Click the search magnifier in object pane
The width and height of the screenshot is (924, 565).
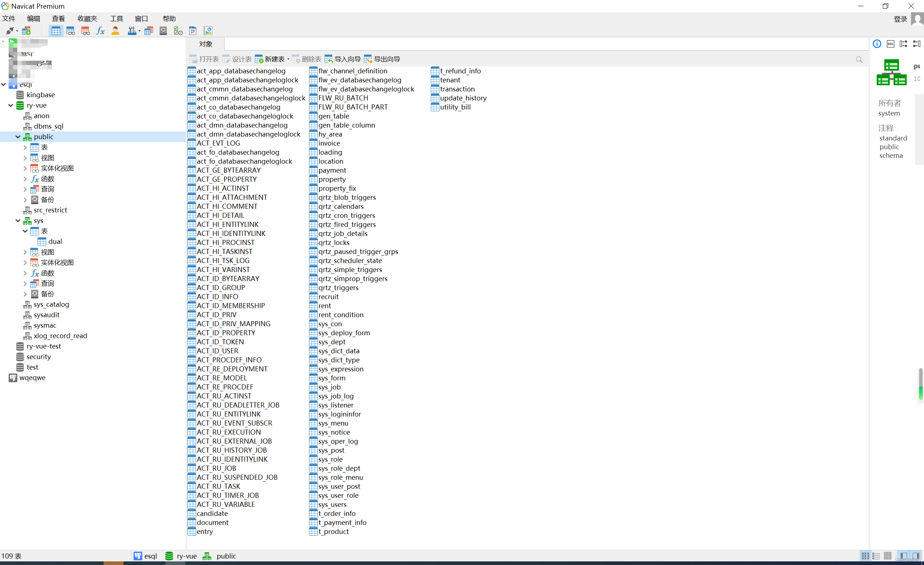coord(859,59)
